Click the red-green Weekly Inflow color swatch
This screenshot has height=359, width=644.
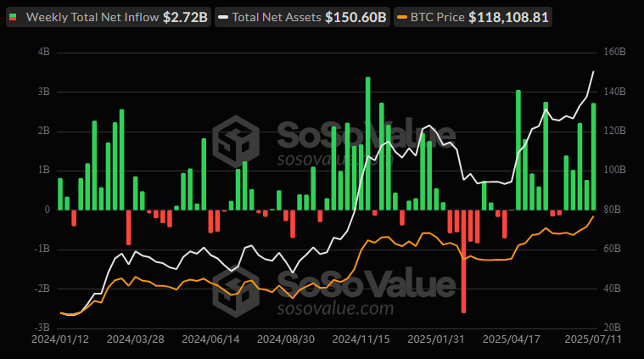(13, 17)
